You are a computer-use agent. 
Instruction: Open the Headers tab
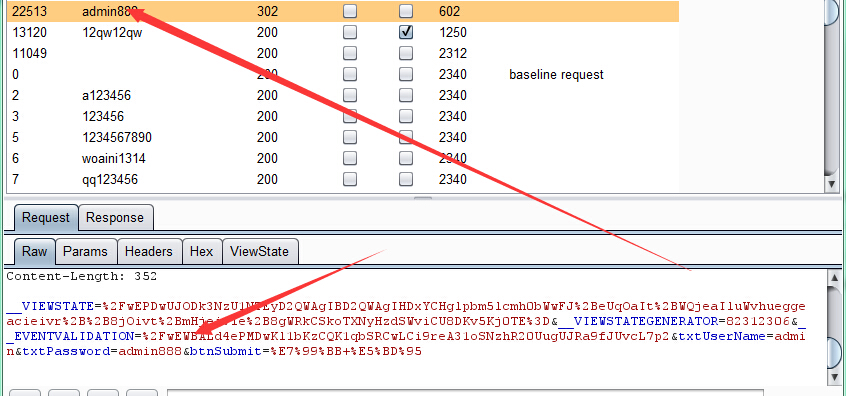point(149,251)
